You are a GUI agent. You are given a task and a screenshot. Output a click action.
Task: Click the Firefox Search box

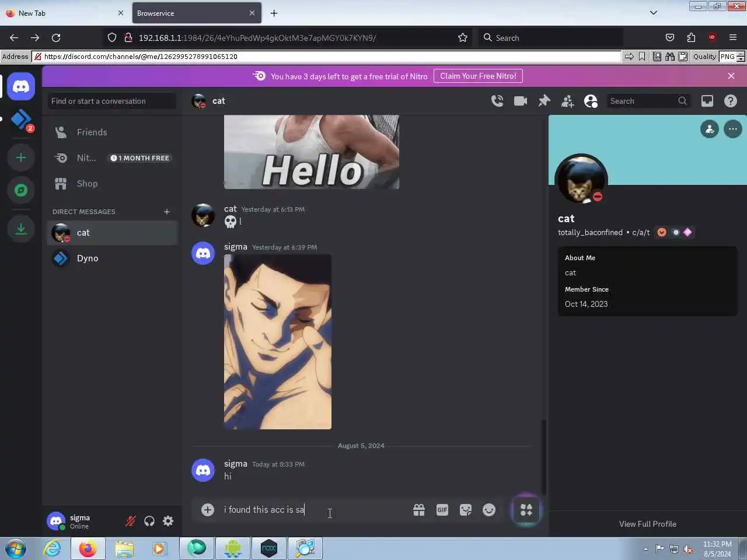pos(550,37)
